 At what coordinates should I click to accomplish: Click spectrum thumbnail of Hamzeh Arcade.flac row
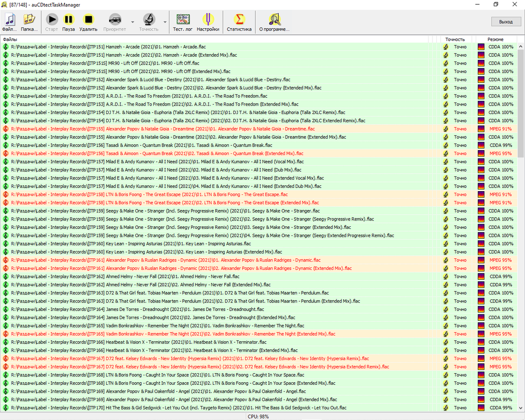[481, 47]
